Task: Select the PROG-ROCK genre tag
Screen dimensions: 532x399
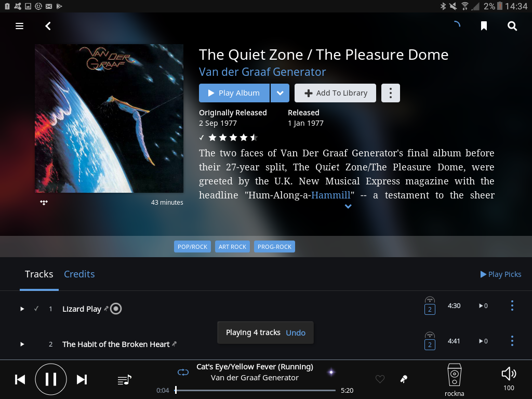Action: point(274,247)
